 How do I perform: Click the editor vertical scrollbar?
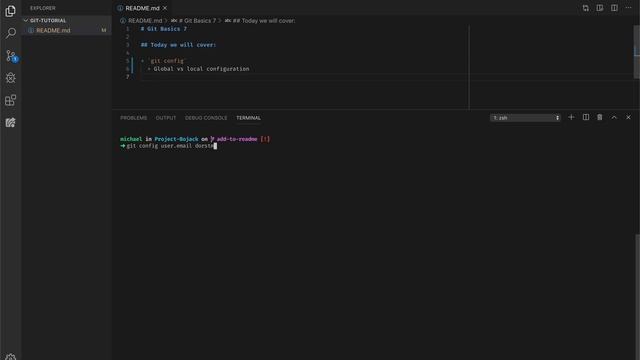click(x=637, y=52)
